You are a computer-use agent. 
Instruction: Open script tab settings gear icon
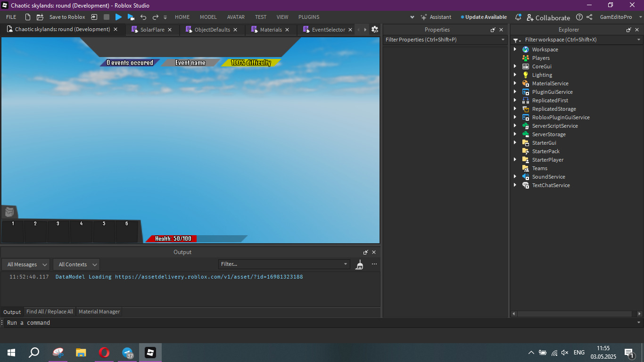pos(375,29)
